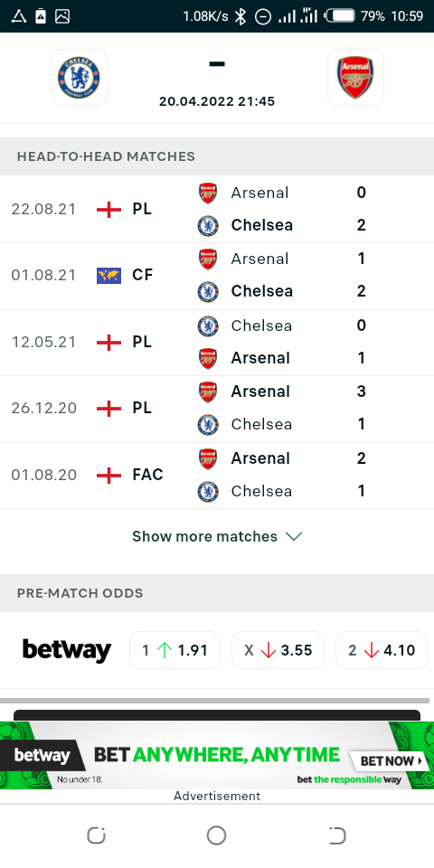The image size is (434, 868).
Task: Tap Arsenal logo in 26.12.20 match
Action: [x=208, y=392]
